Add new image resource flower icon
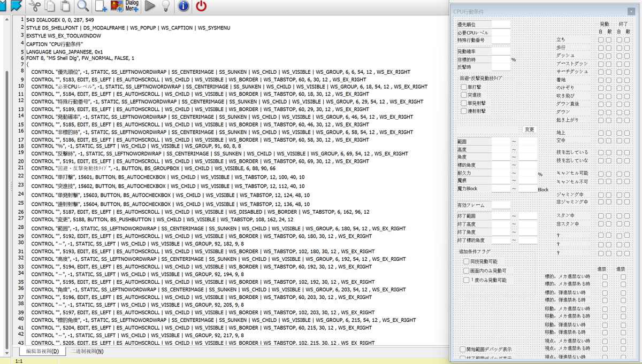 coord(117,6)
